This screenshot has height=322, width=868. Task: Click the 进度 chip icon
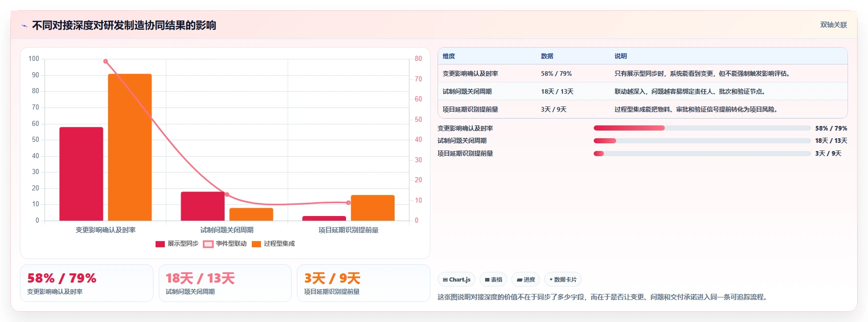coord(519,280)
